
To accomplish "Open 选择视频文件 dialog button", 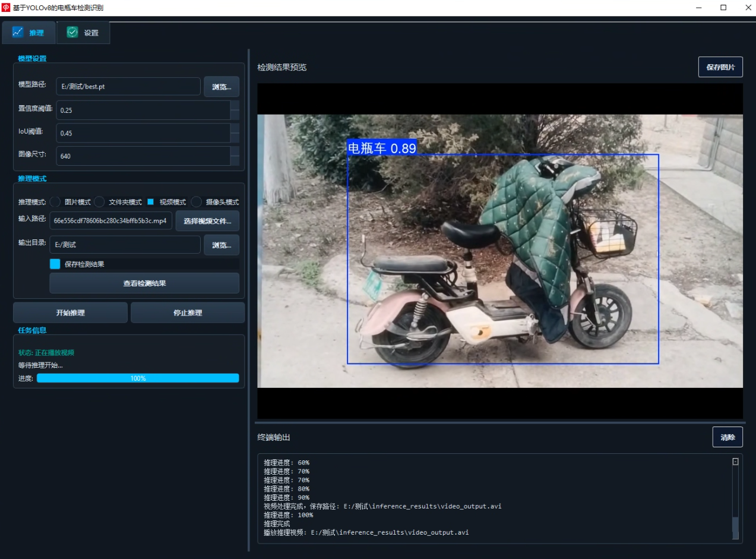I will [207, 221].
